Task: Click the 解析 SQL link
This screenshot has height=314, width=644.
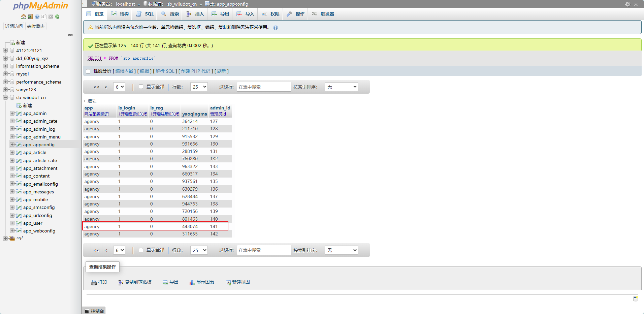Action: 165,71
